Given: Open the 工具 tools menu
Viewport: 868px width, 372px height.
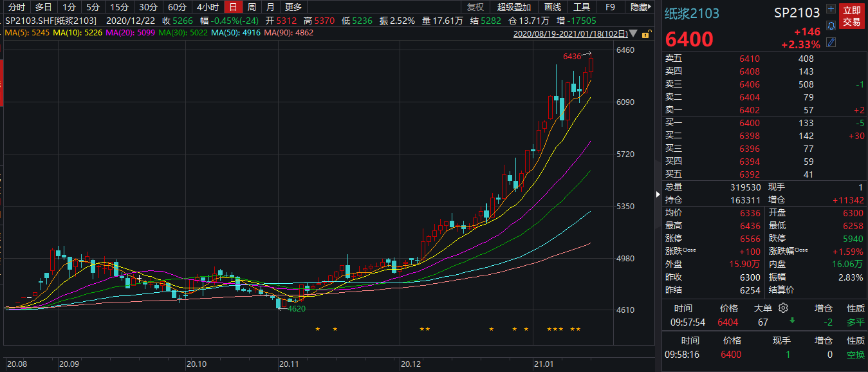Looking at the screenshot, I should [582, 7].
